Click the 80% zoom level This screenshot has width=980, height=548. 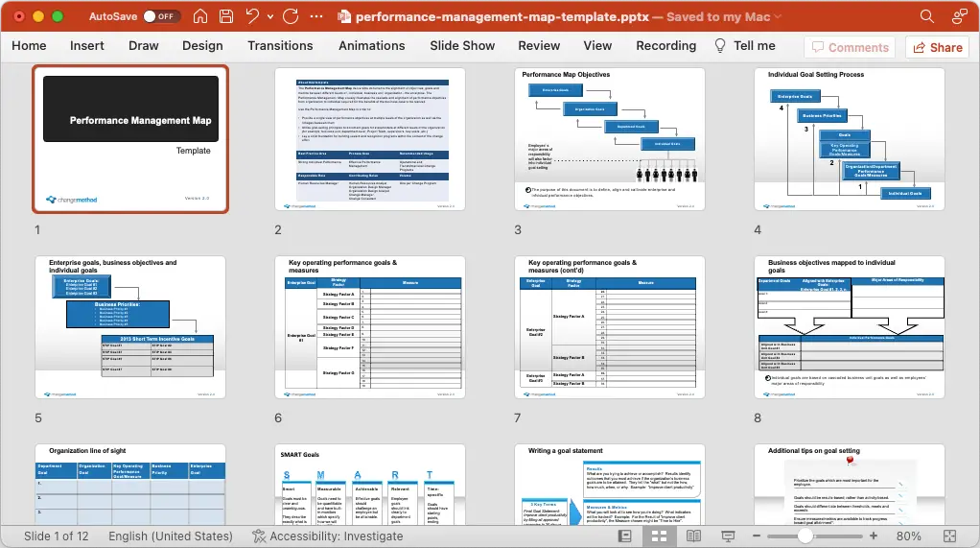coord(908,536)
